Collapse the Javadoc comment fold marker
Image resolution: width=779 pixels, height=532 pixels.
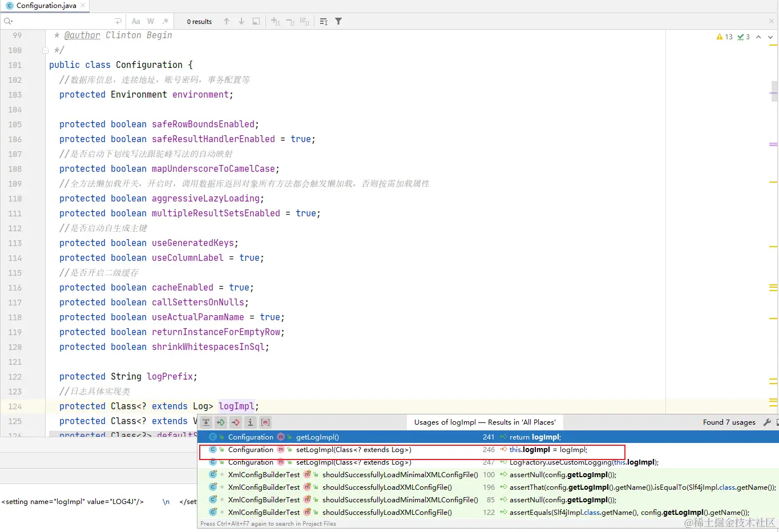click(x=45, y=50)
